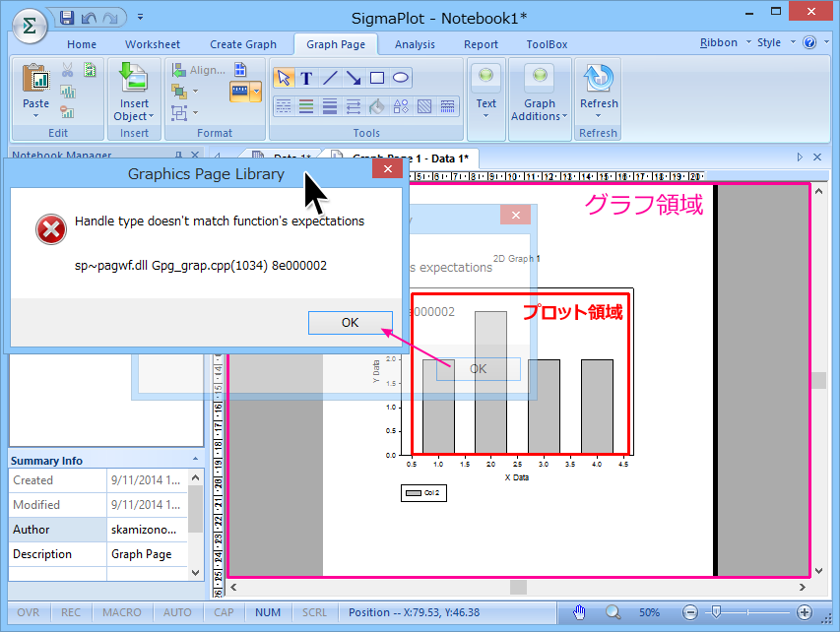The height and width of the screenshot is (632, 840).
Task: Select the pointer selection tool
Action: pos(284,78)
